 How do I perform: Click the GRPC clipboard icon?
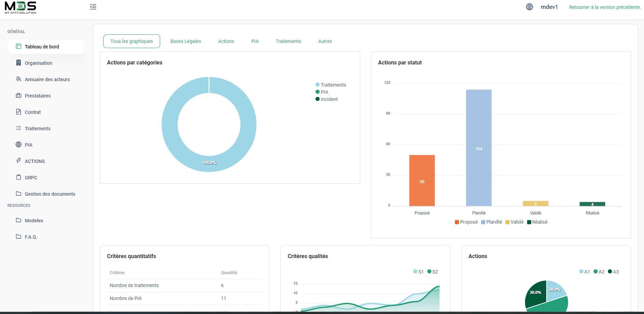[x=19, y=177]
